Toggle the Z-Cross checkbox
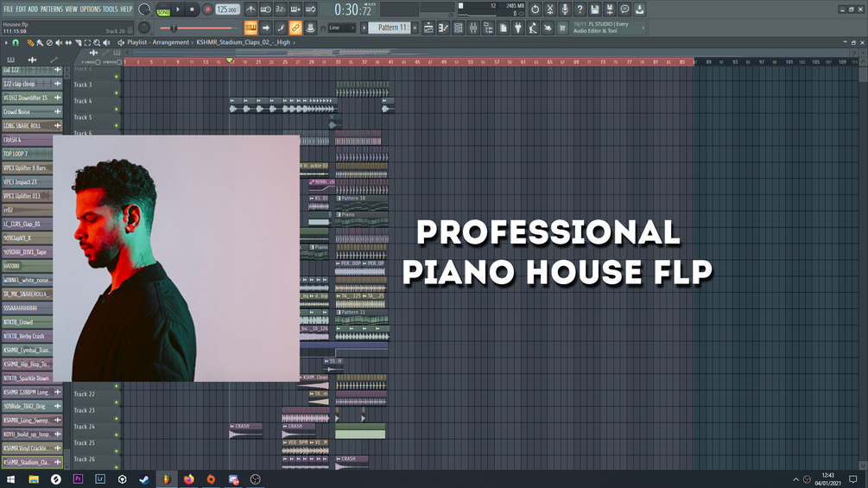The width and height of the screenshot is (868, 488). click(98, 62)
